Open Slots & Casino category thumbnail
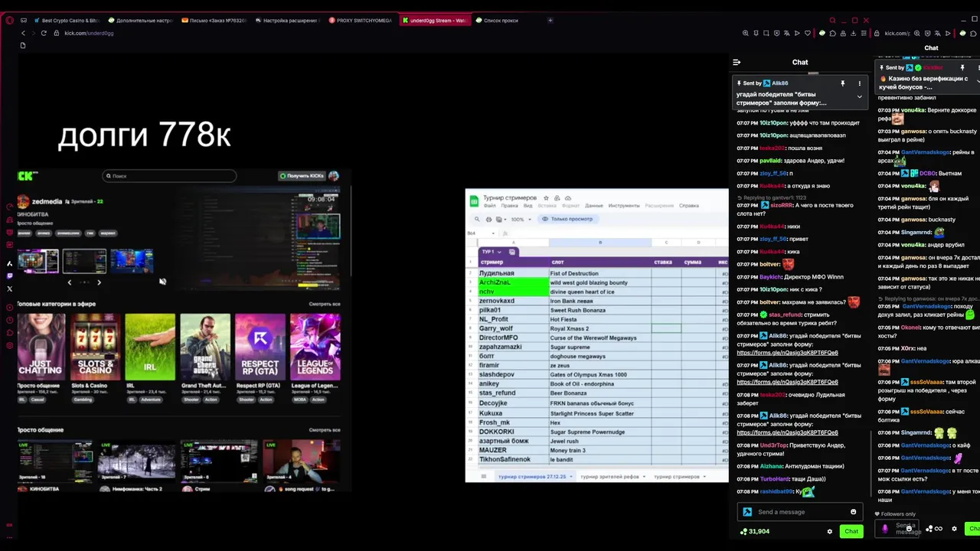 tap(95, 347)
